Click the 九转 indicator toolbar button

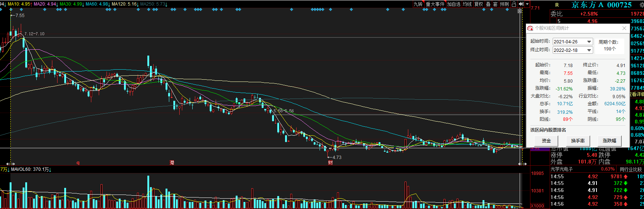(x=418, y=4)
